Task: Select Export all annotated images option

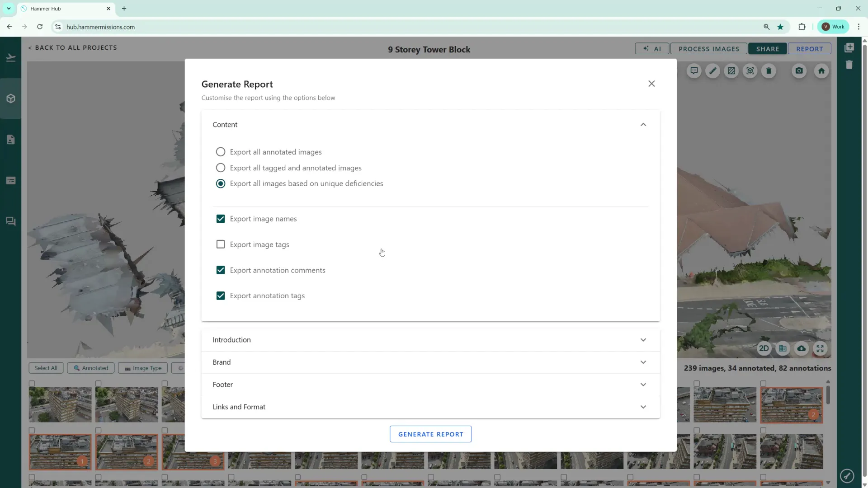Action: (x=221, y=152)
